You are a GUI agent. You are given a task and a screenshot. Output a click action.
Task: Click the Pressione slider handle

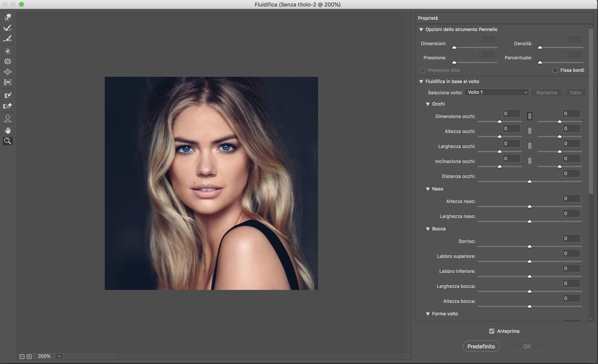pyautogui.click(x=454, y=63)
